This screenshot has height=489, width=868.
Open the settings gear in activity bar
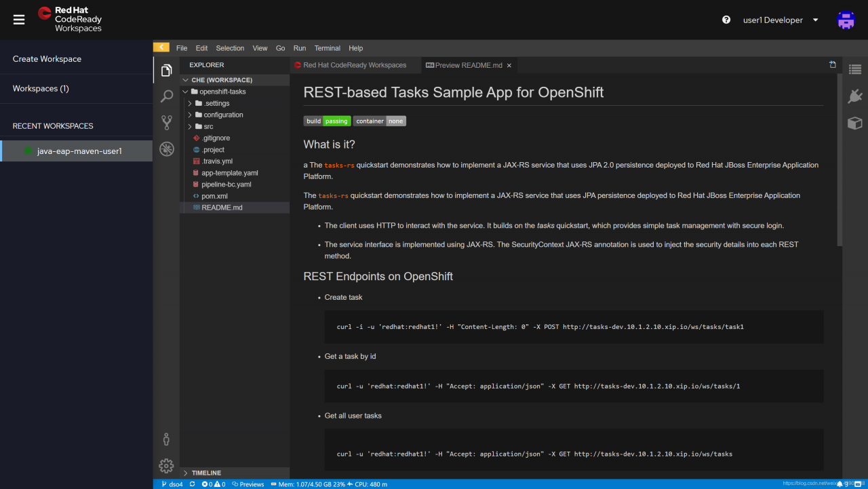167,465
